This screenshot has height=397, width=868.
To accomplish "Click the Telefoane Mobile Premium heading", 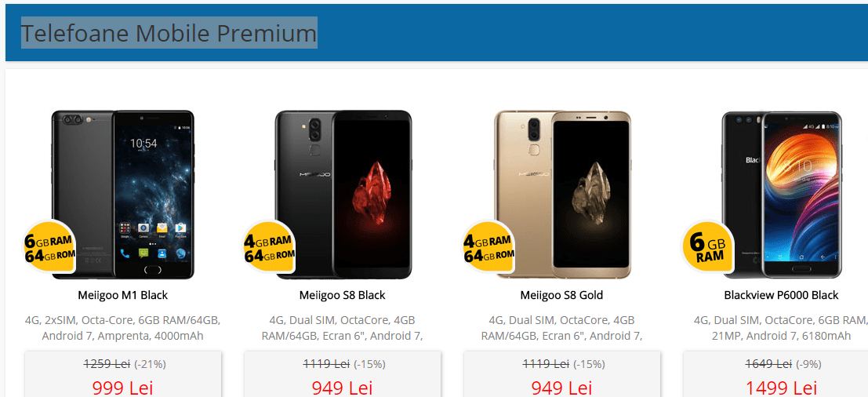I will pos(169,33).
